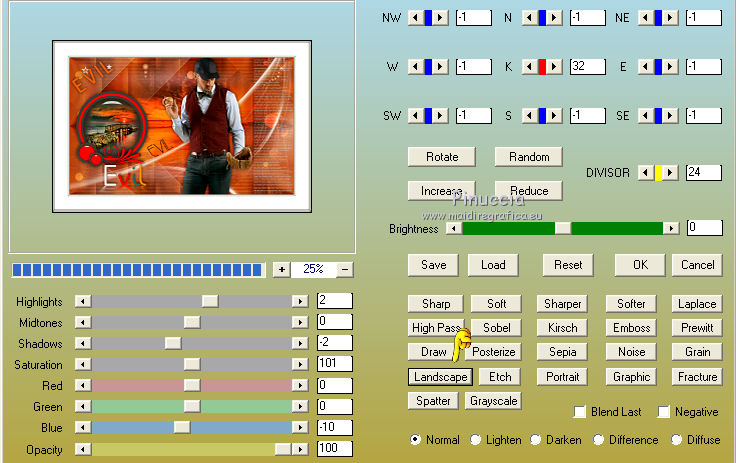Viewport: 736px width, 463px height.
Task: Click the zoom out minus button
Action: (345, 270)
